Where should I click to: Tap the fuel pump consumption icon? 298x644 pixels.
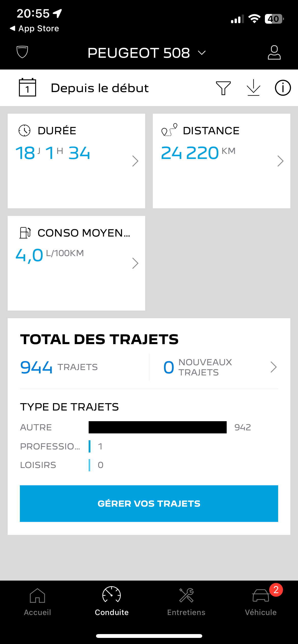[x=25, y=233]
